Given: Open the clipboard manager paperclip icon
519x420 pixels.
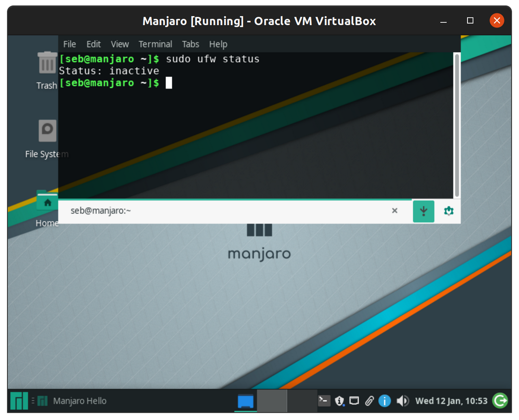Looking at the screenshot, I should pyautogui.click(x=369, y=401).
